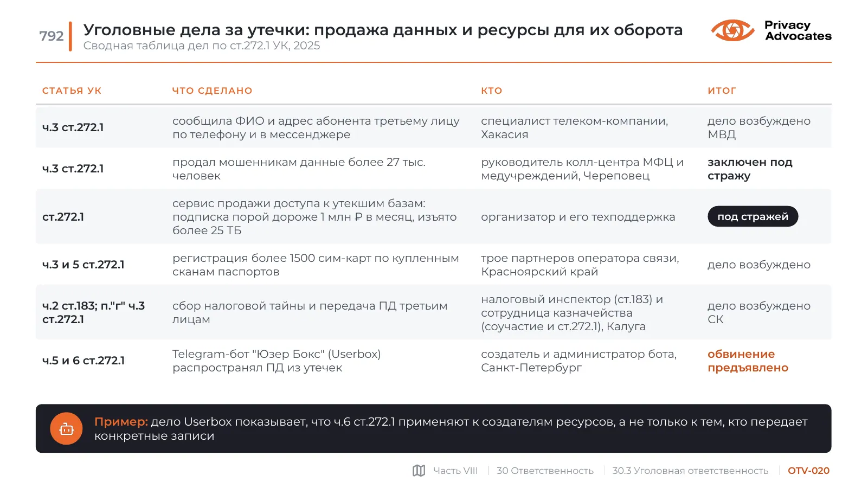Select the 'ч.3 ст.272.1' cell in the Хакасия row

[x=73, y=127]
